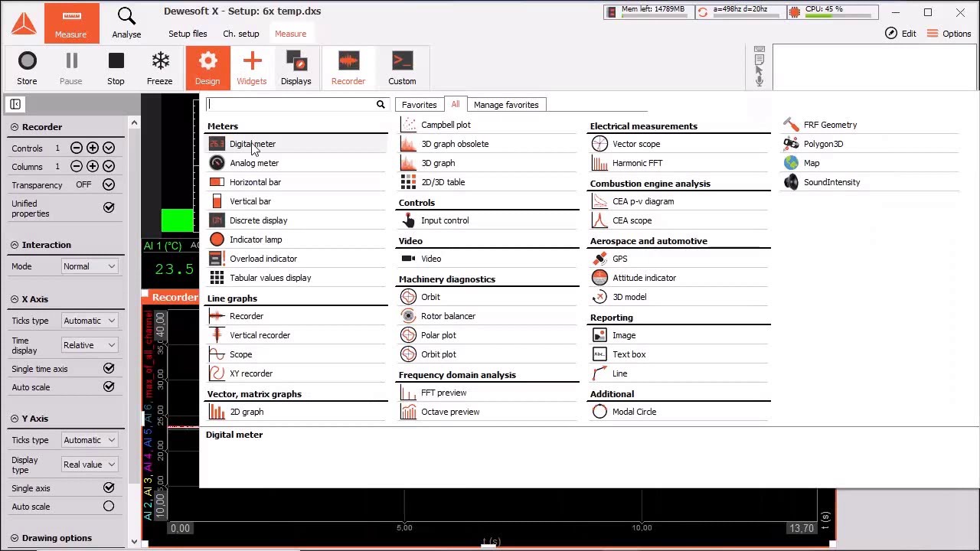Screen dimensions: 980x551
Task: Expand the Drawing options section
Action: point(15,538)
